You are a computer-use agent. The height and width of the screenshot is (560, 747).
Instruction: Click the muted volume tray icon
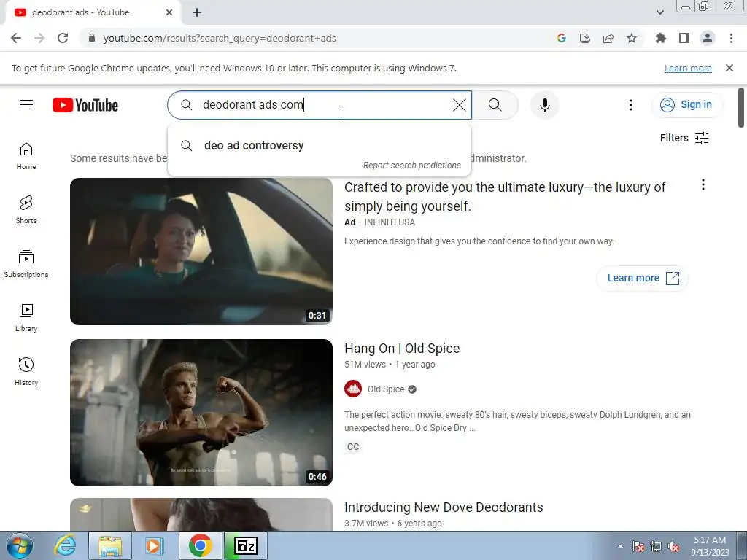673,546
